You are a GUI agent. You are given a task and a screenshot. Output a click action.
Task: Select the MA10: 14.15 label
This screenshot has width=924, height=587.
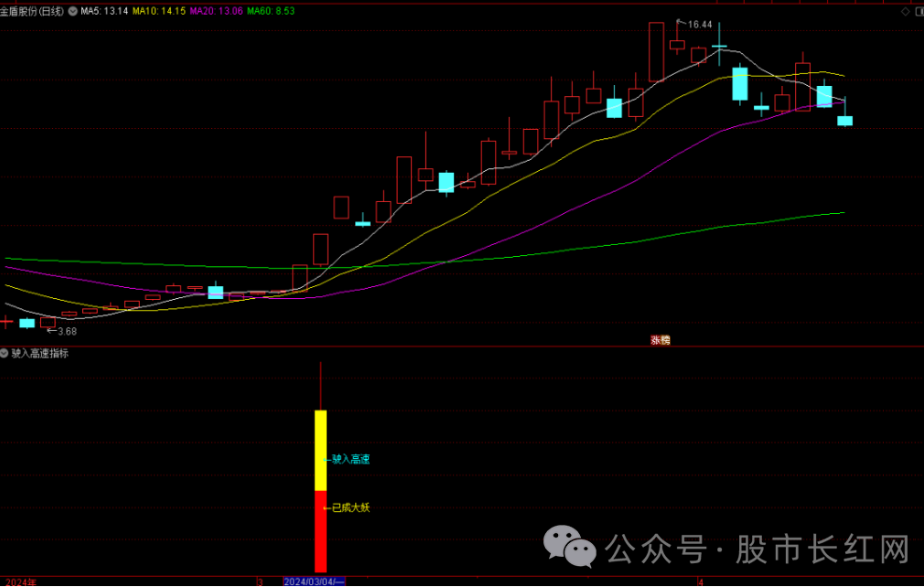(158, 11)
